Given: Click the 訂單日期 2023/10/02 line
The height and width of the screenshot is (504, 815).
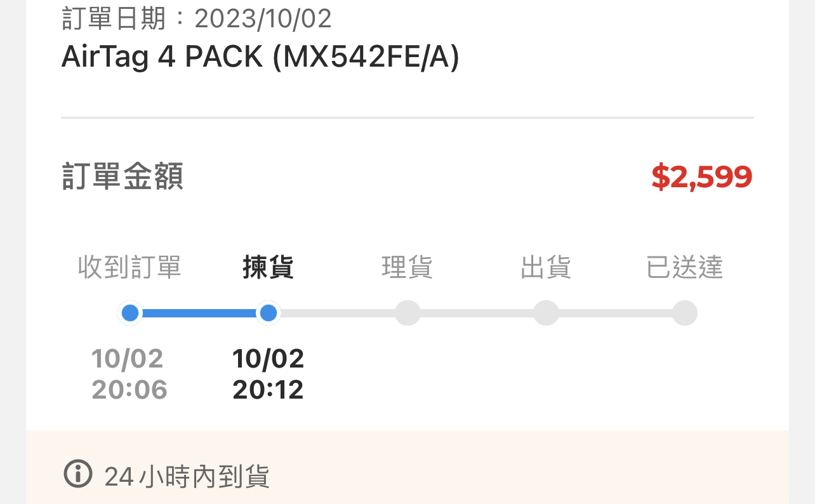Looking at the screenshot, I should [x=197, y=18].
